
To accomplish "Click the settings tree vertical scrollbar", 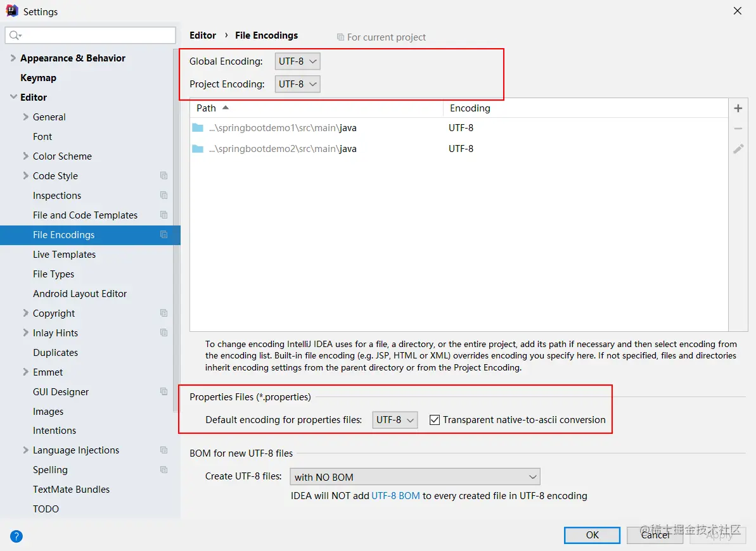I will tap(176, 231).
